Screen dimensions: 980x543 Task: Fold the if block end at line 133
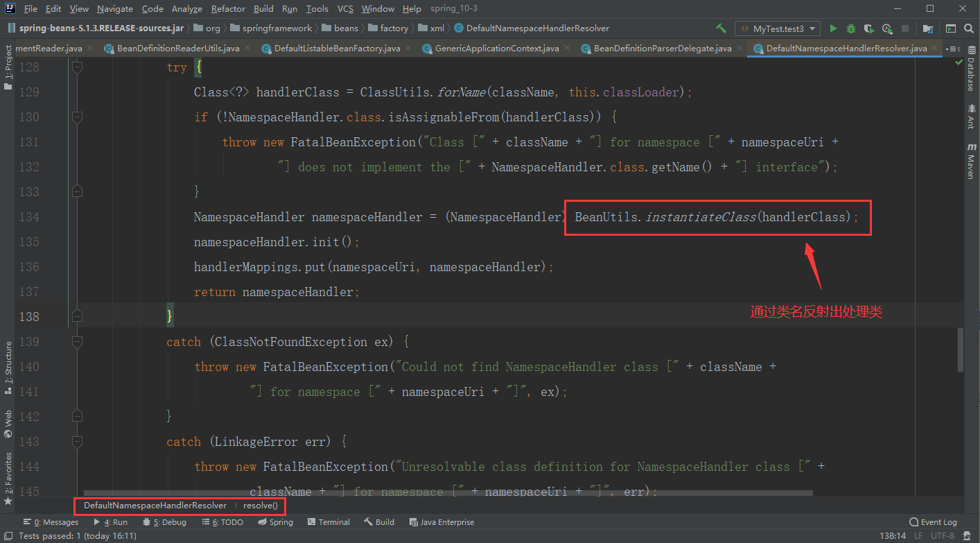pos(77,192)
